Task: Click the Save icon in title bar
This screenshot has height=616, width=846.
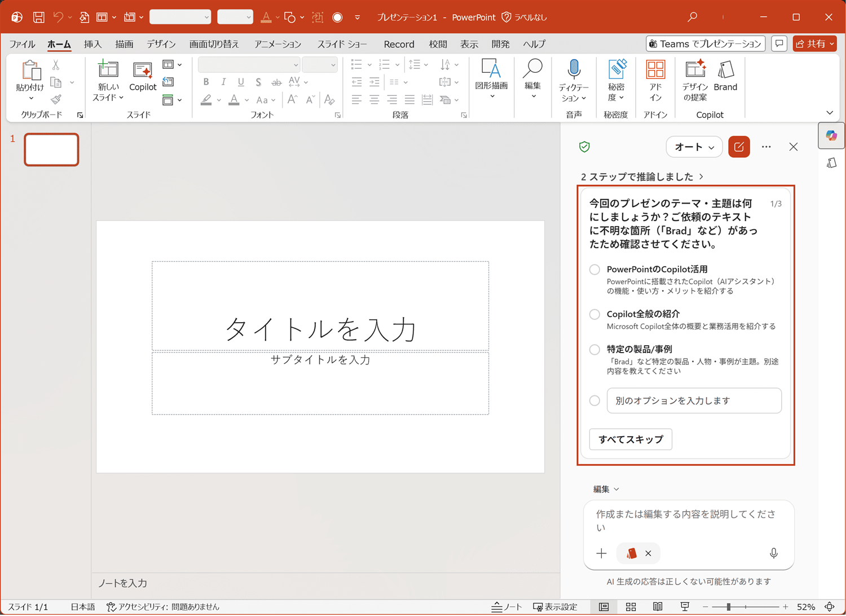Action: click(x=38, y=17)
